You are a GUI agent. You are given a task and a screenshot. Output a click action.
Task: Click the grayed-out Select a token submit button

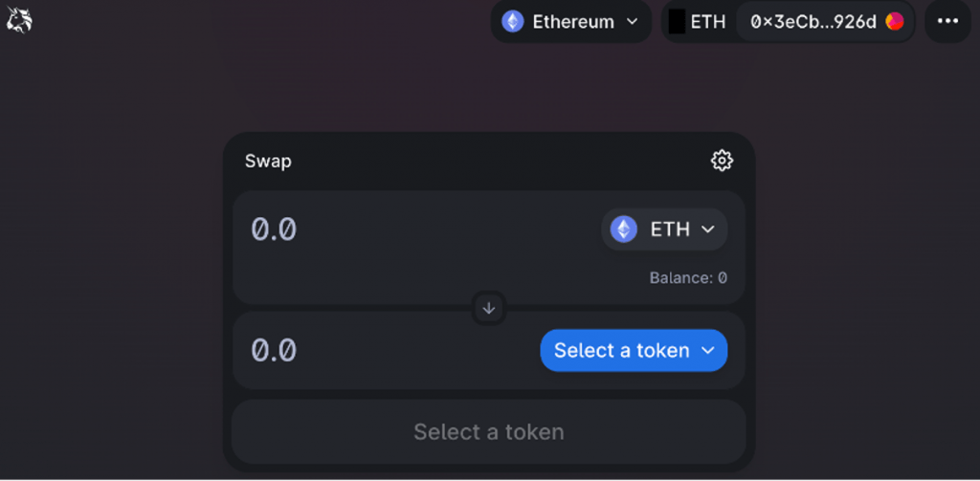point(488,432)
